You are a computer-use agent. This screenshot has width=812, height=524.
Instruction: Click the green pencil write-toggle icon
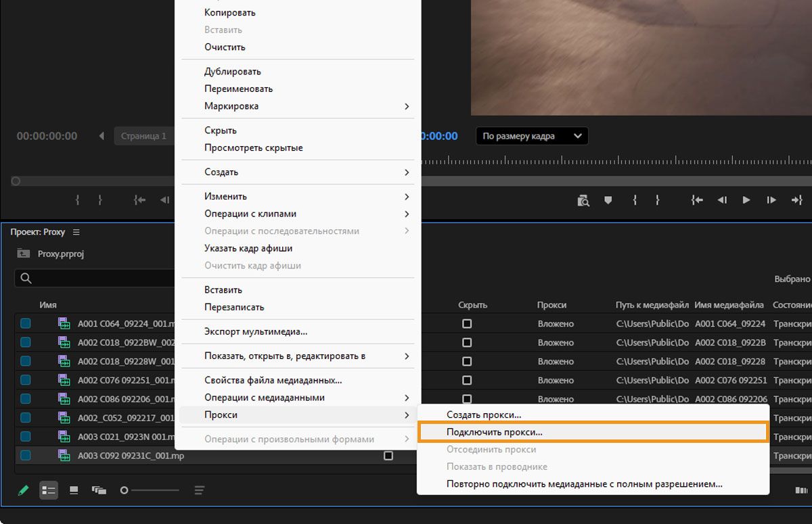pos(24,490)
